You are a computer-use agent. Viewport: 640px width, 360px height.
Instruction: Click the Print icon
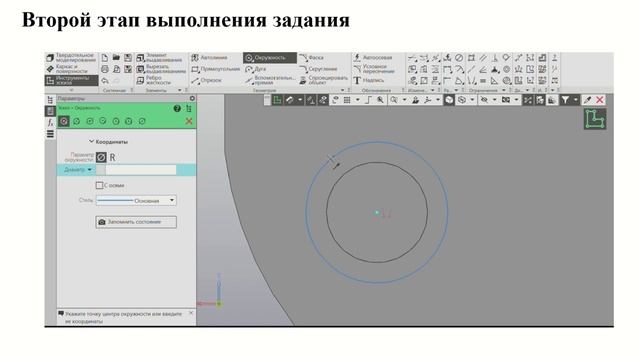105,69
